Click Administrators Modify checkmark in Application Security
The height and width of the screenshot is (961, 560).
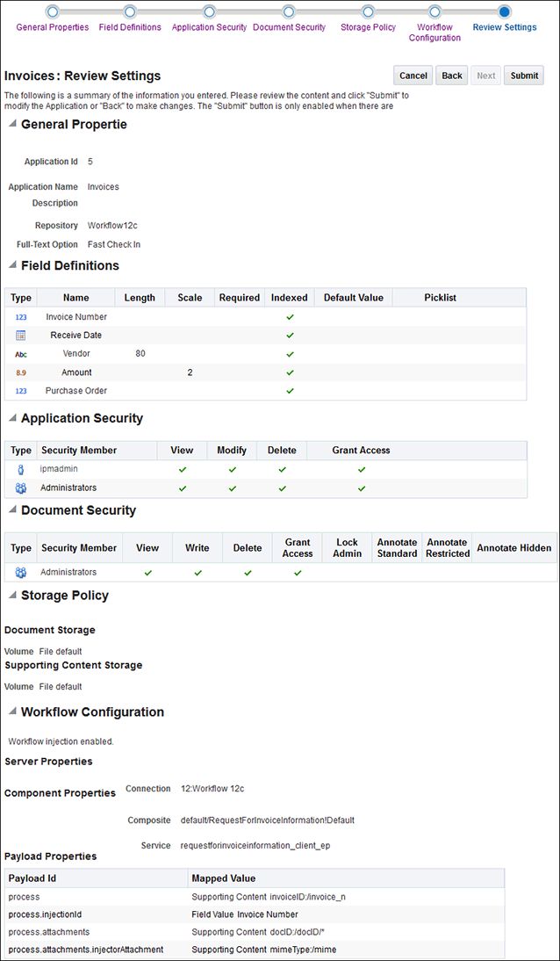233,488
